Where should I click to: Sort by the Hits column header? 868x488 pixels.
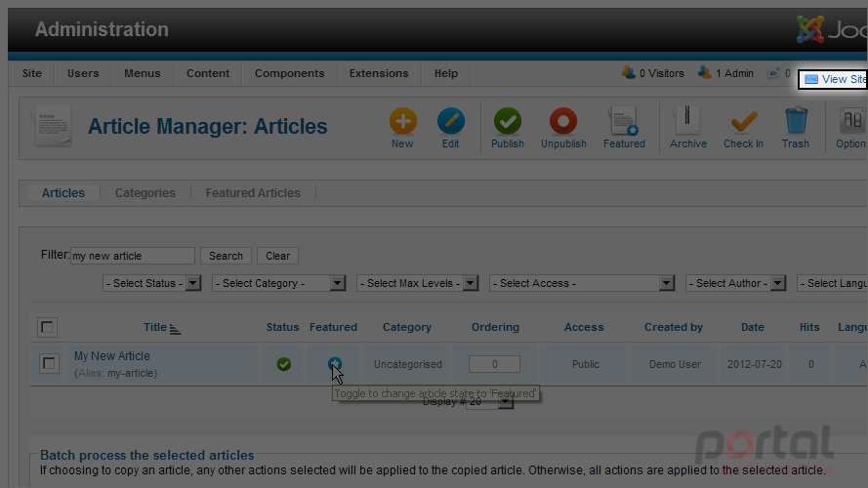[x=809, y=327]
